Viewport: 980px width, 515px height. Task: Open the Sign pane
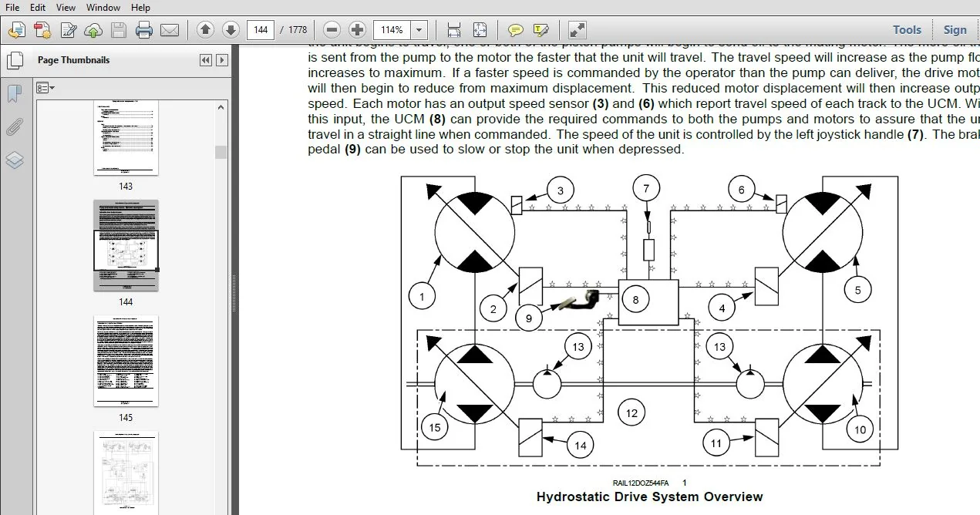click(955, 30)
